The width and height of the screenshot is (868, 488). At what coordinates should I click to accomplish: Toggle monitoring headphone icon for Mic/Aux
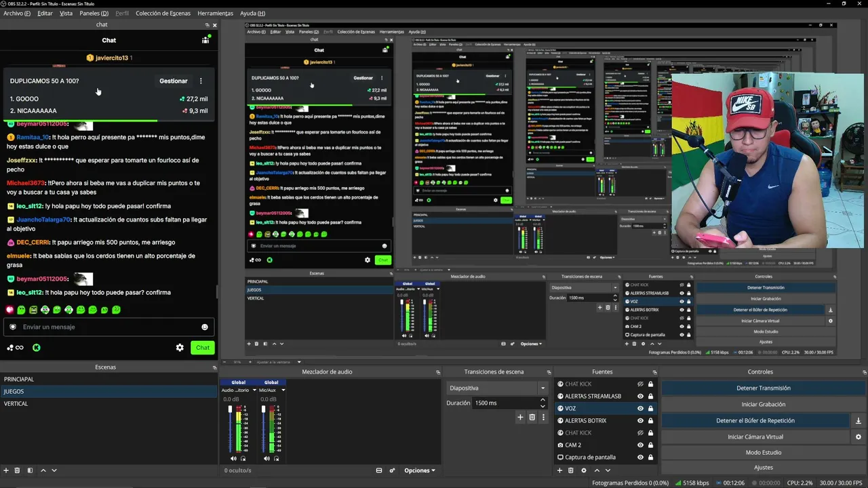click(276, 459)
